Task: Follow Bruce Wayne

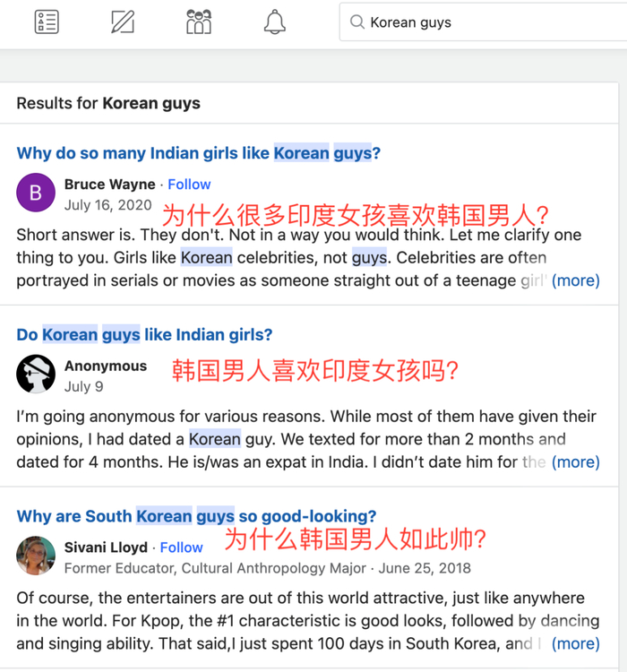Action: coord(189,185)
